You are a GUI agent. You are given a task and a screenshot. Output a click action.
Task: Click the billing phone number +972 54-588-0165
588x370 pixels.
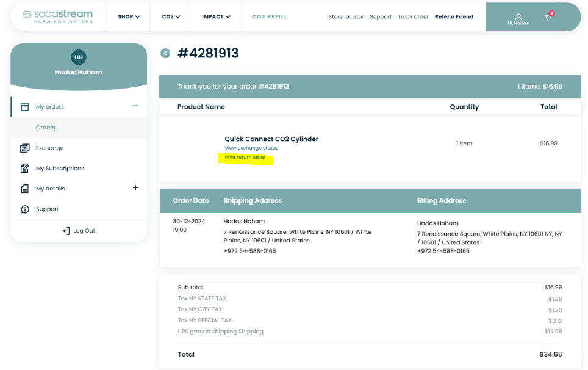[443, 251]
